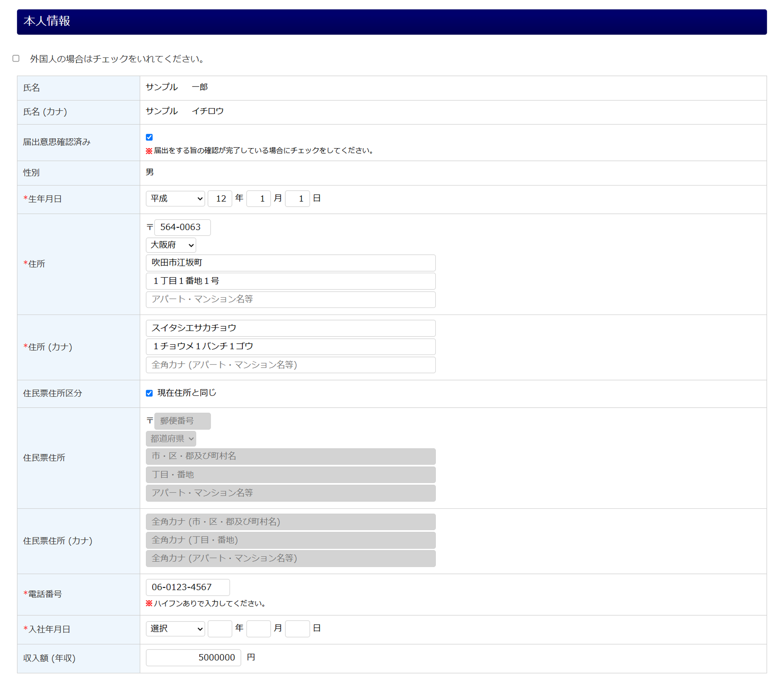Click the postal code field 564-0063
Image resolution: width=784 pixels, height=684 pixels.
point(182,227)
